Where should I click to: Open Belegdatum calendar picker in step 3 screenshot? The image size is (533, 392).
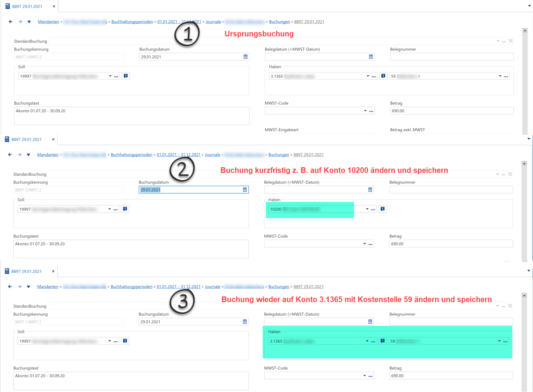[370, 322]
